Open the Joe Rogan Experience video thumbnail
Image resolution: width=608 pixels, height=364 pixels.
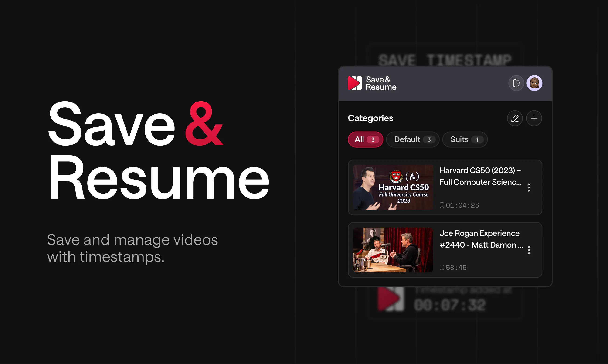[393, 250]
